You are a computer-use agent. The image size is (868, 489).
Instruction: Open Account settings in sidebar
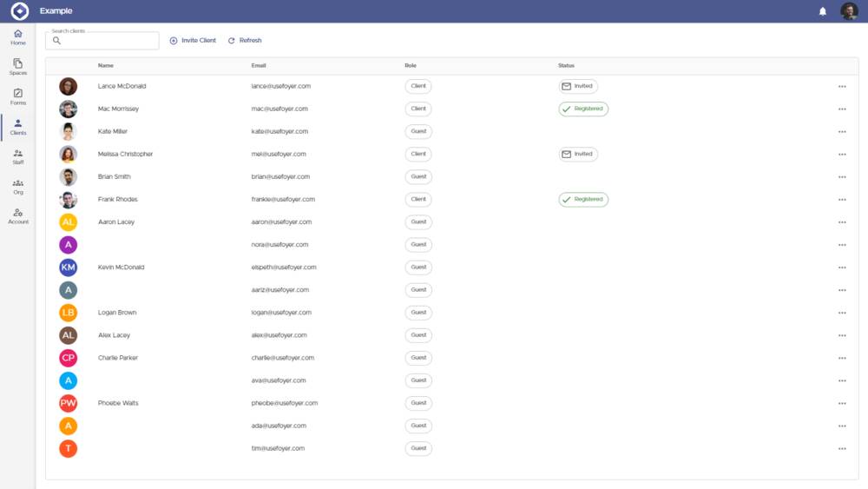18,215
